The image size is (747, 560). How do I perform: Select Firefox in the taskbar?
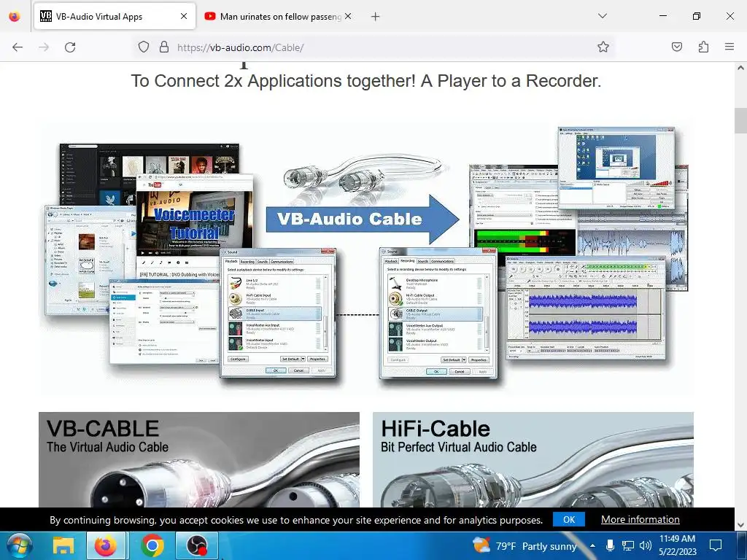[x=106, y=546]
